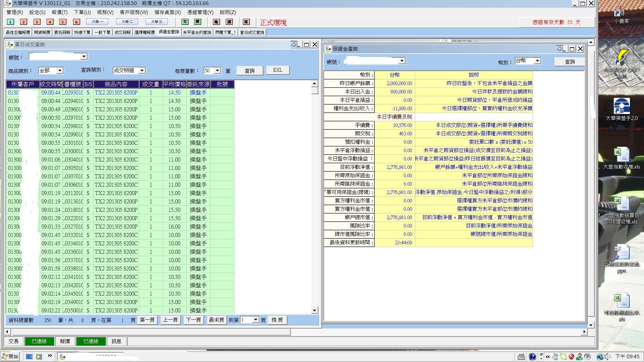Click the red shield security tray icon
644x362 pixels.
(571, 357)
